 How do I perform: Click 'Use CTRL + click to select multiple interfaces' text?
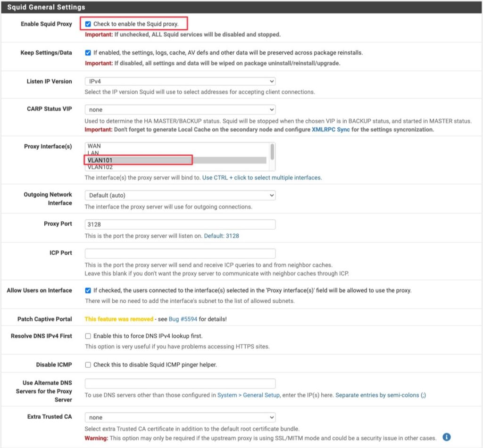(x=262, y=178)
